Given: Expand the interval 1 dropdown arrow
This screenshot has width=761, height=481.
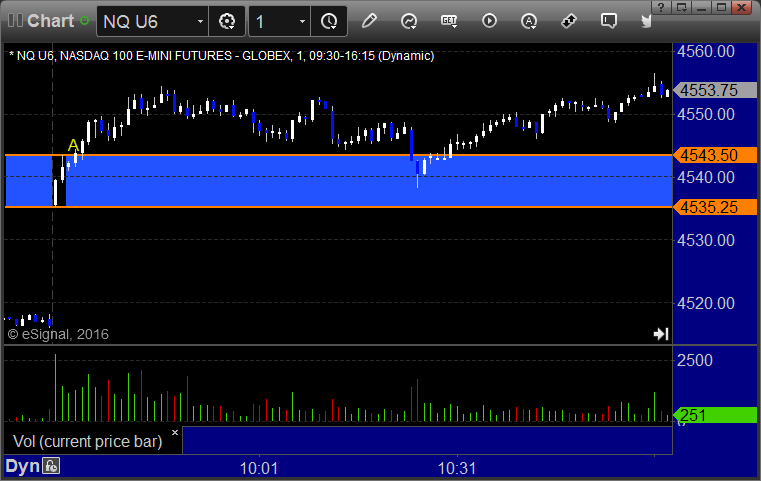Looking at the screenshot, I should point(302,21).
